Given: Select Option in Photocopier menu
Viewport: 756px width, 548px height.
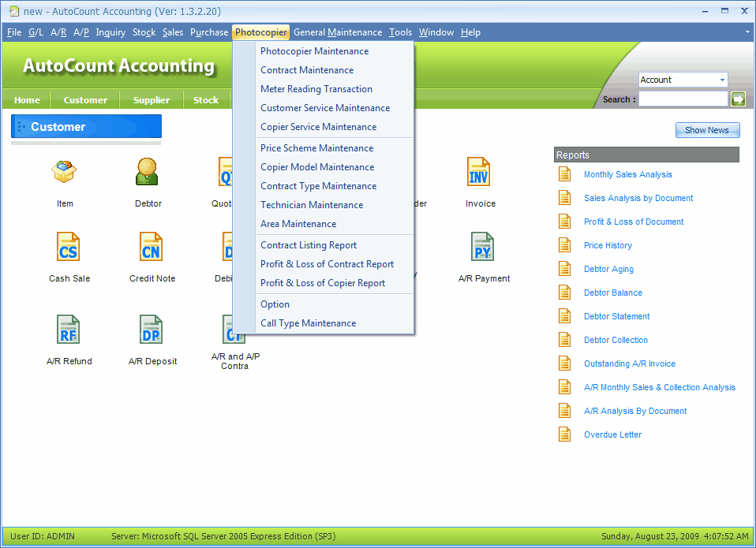Looking at the screenshot, I should 323,304.
